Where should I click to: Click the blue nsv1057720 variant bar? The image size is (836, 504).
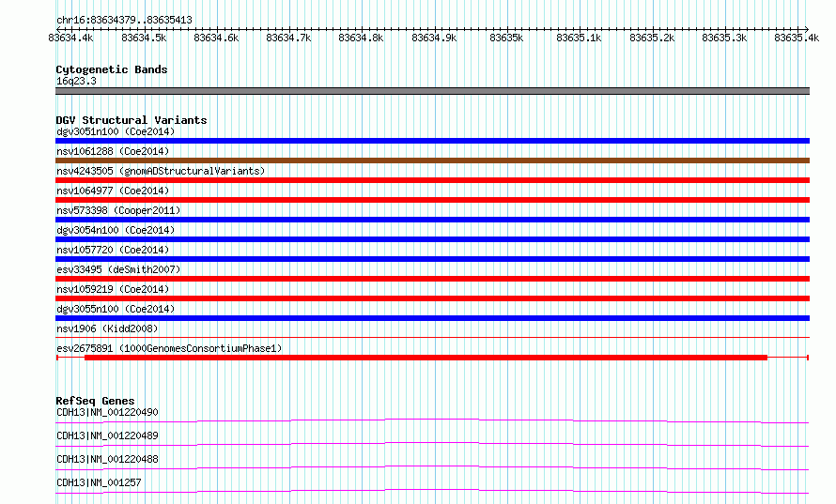tap(432, 259)
